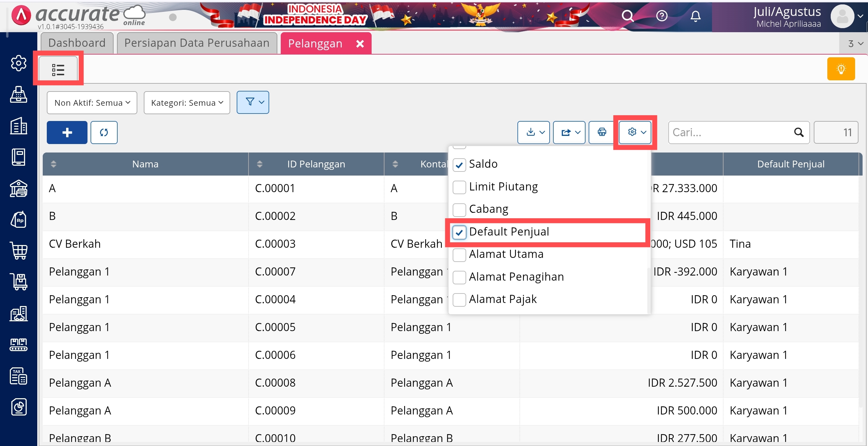Check the Alamat Penagihan checkbox
868x446 pixels.
[x=459, y=278]
